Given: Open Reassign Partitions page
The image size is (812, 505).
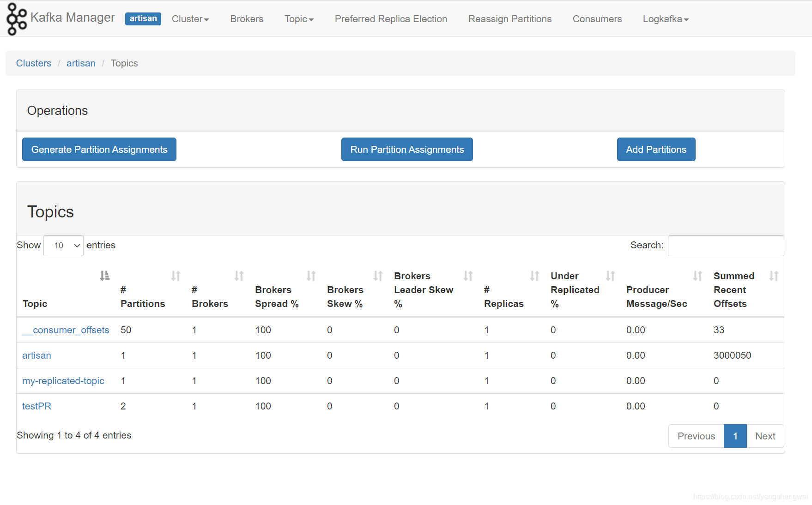Looking at the screenshot, I should point(510,19).
